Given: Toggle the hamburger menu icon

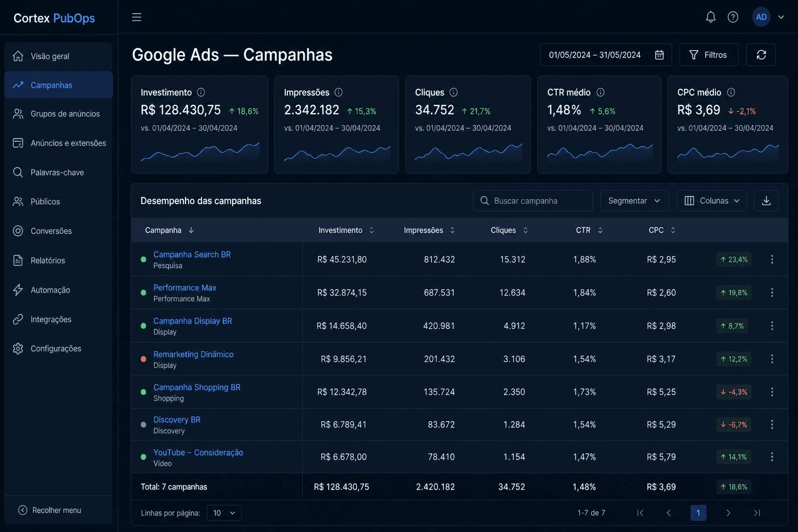Looking at the screenshot, I should click(137, 17).
